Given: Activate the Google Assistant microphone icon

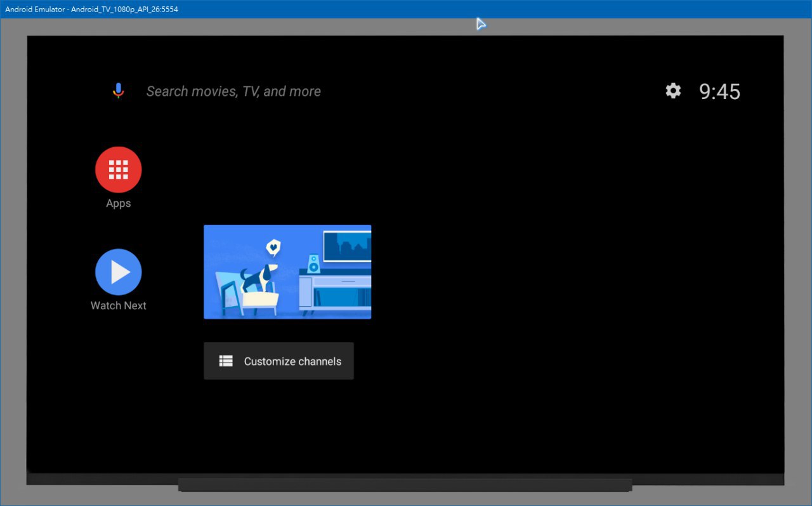Looking at the screenshot, I should tap(118, 91).
